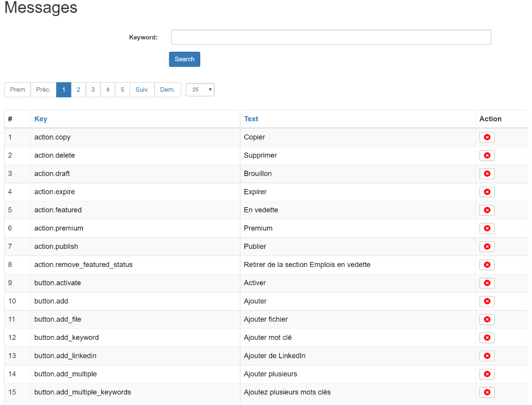Go to page 2 of messages
Image resolution: width=532 pixels, height=405 pixels.
78,89
